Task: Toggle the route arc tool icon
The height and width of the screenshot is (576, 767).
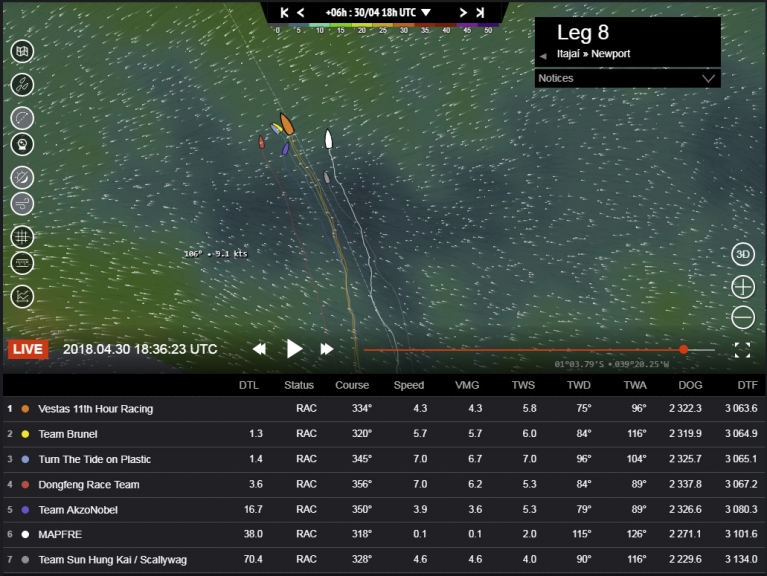Action: [23, 118]
